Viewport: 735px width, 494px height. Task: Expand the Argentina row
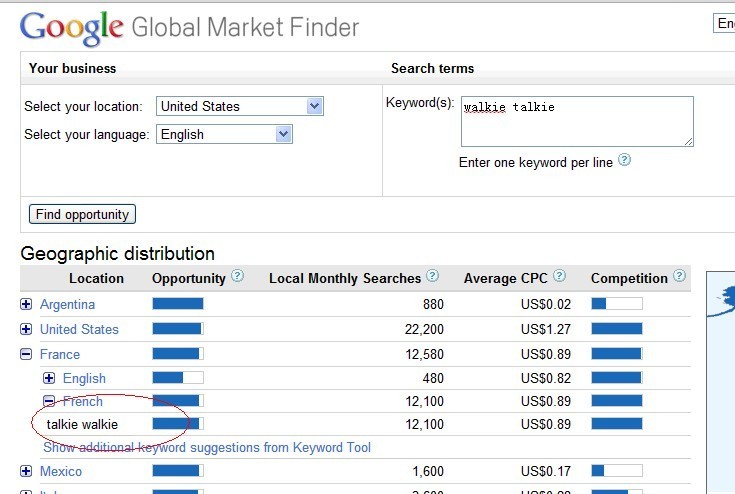pos(26,304)
